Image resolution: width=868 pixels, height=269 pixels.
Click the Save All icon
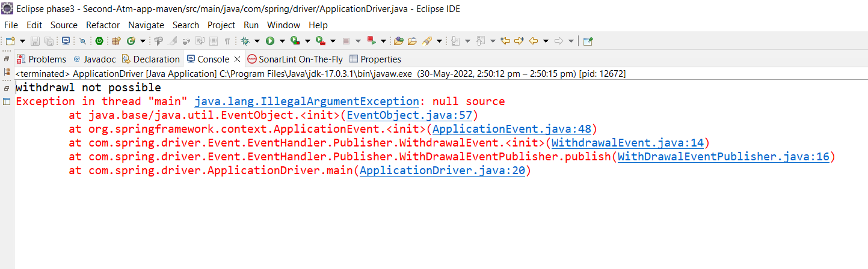tap(49, 41)
